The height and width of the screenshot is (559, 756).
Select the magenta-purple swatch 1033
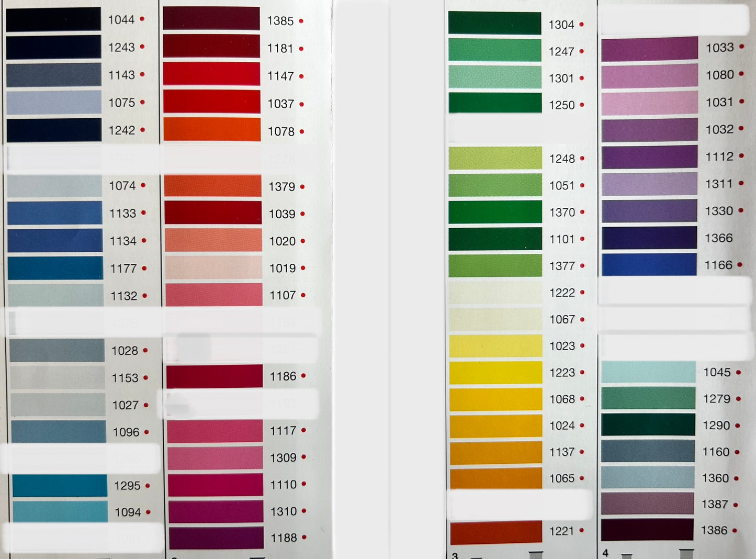649,49
